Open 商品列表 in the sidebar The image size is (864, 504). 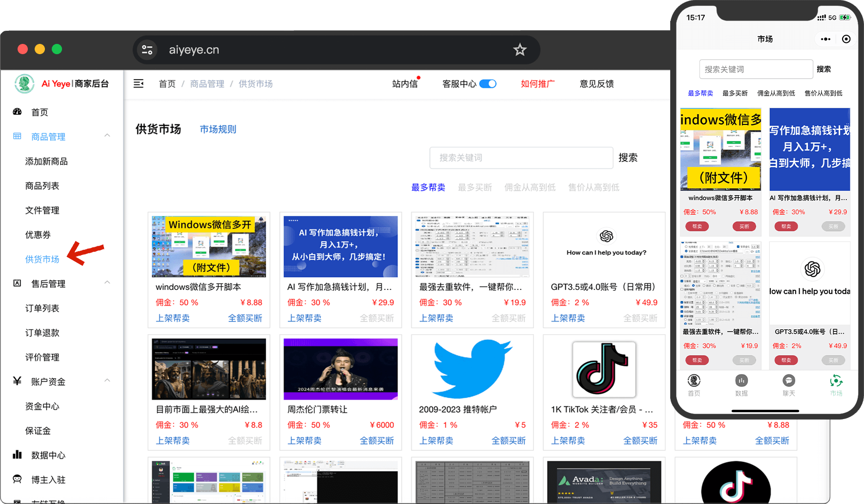point(42,185)
